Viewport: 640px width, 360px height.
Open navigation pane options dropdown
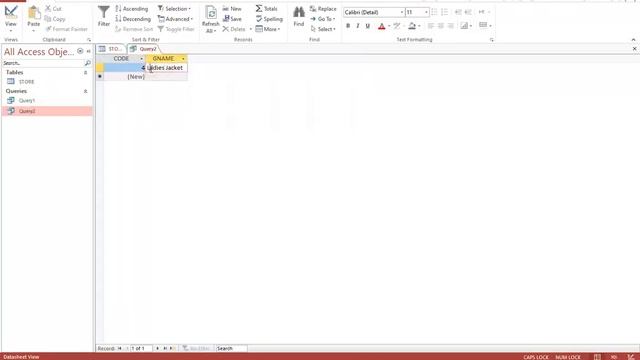[80, 51]
